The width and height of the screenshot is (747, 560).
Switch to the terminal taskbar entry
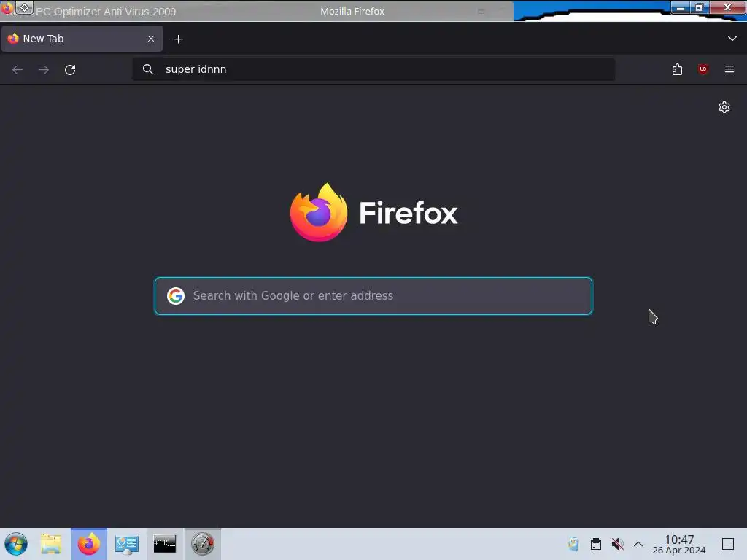pyautogui.click(x=165, y=544)
